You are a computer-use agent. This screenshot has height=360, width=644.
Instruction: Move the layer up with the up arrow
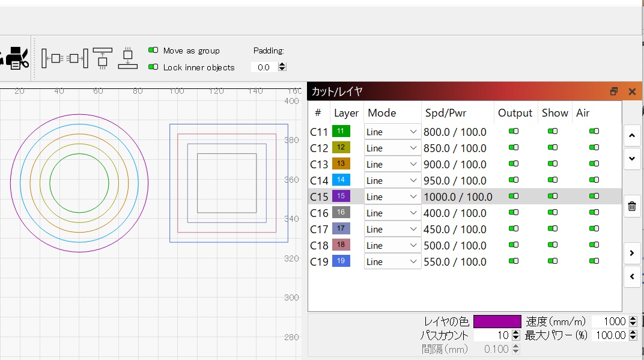pyautogui.click(x=631, y=136)
